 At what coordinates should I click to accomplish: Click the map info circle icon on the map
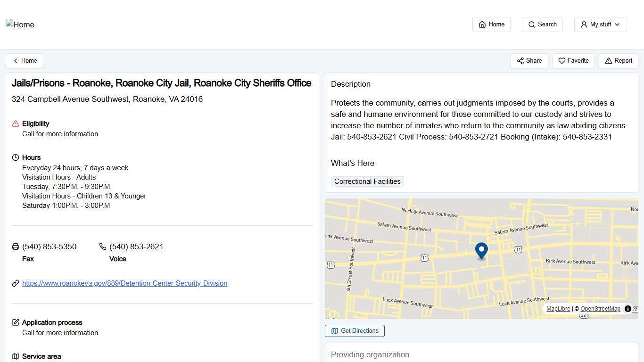coord(627,309)
